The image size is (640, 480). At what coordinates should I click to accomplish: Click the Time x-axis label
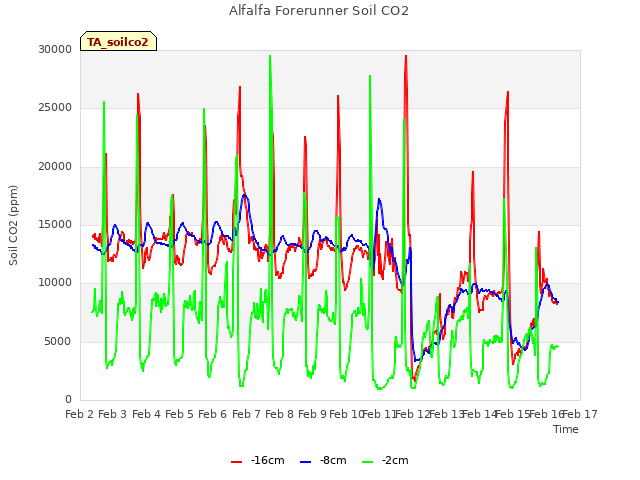point(566,429)
